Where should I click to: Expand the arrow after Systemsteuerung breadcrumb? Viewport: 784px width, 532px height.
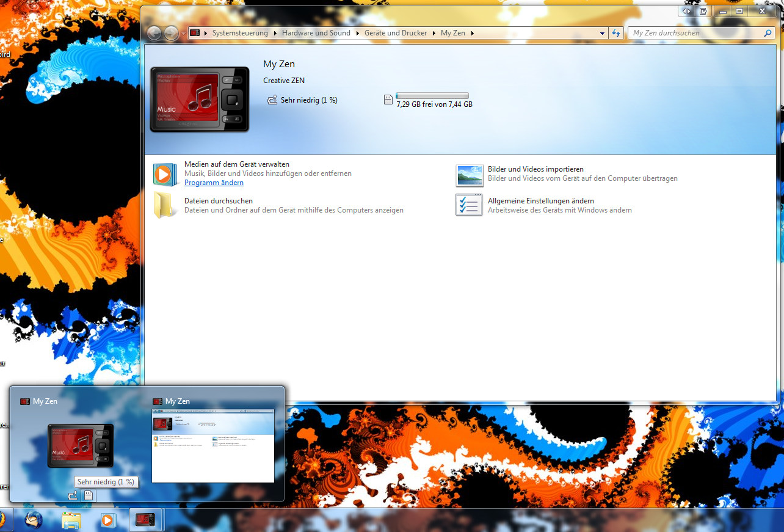click(275, 33)
